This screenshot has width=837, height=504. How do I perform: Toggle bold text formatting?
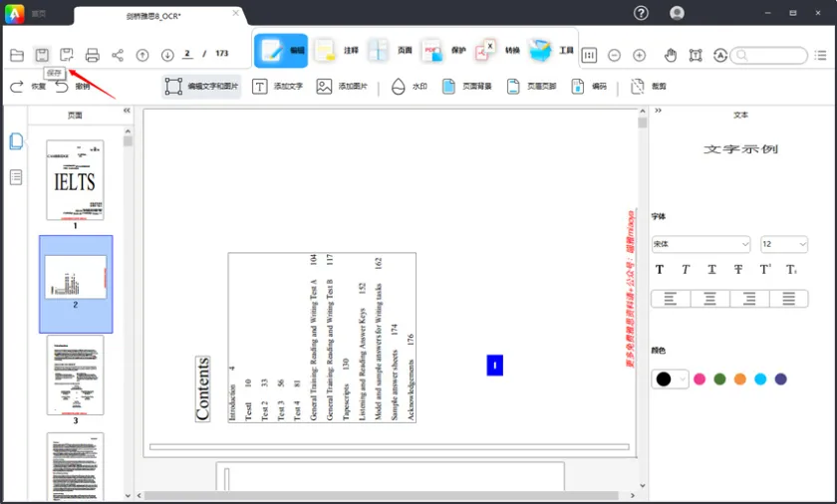click(x=660, y=270)
